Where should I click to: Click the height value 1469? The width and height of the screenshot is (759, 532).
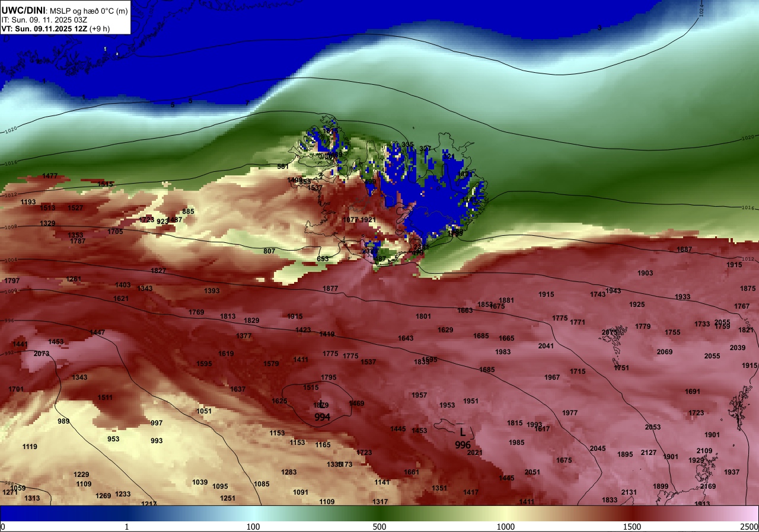[x=356, y=403]
